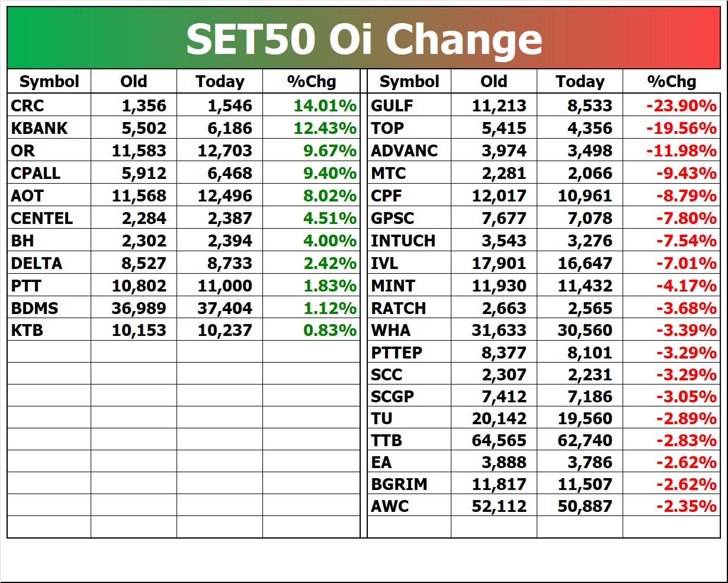
Task: Select the PTTEP symbol cell
Action: coord(409,353)
